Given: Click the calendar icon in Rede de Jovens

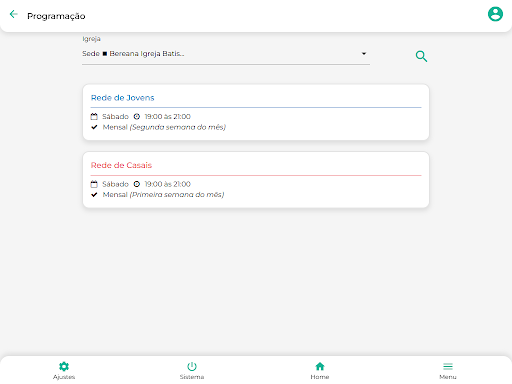Looking at the screenshot, I should coord(94,116).
